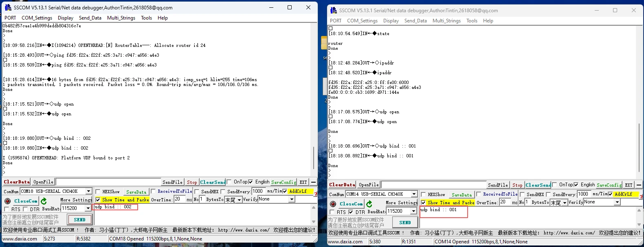Click the red question mark icon in COM18 window
The width and height of the screenshot is (644, 247).
(x=315, y=194)
